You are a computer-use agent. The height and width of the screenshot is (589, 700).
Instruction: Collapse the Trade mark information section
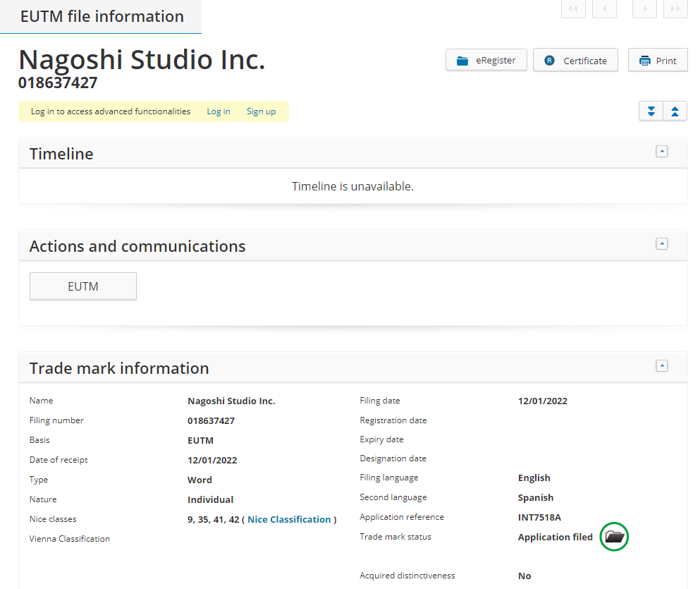[661, 365]
